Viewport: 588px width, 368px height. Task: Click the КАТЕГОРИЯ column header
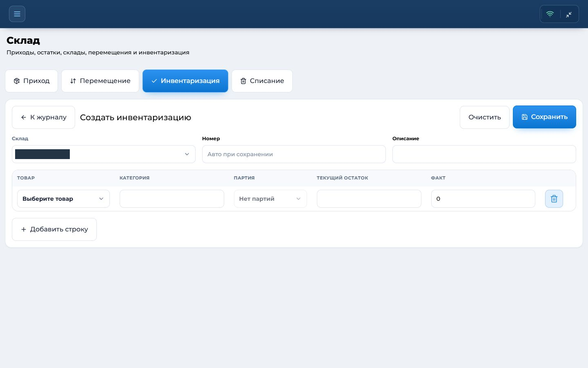point(134,178)
